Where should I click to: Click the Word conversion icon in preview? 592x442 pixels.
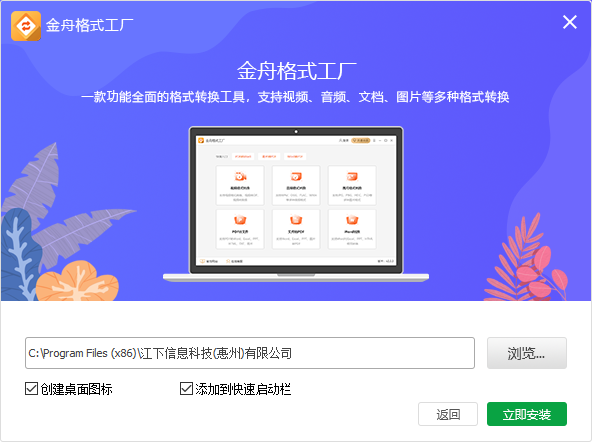pos(352,220)
